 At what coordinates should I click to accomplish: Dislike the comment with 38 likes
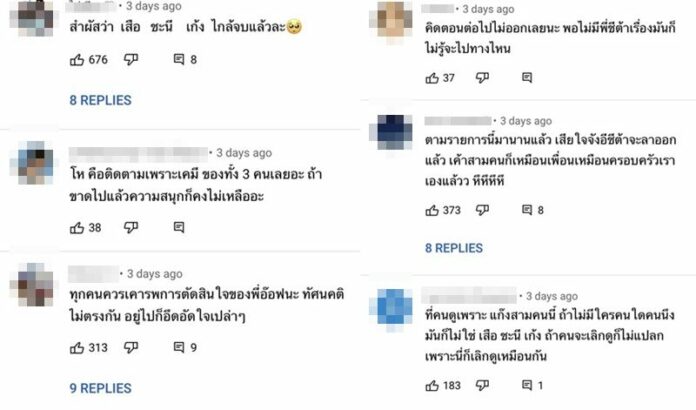[x=131, y=228]
